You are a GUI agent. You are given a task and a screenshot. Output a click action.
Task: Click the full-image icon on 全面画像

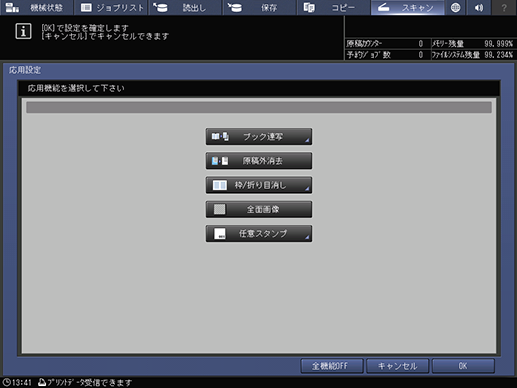tap(220, 209)
